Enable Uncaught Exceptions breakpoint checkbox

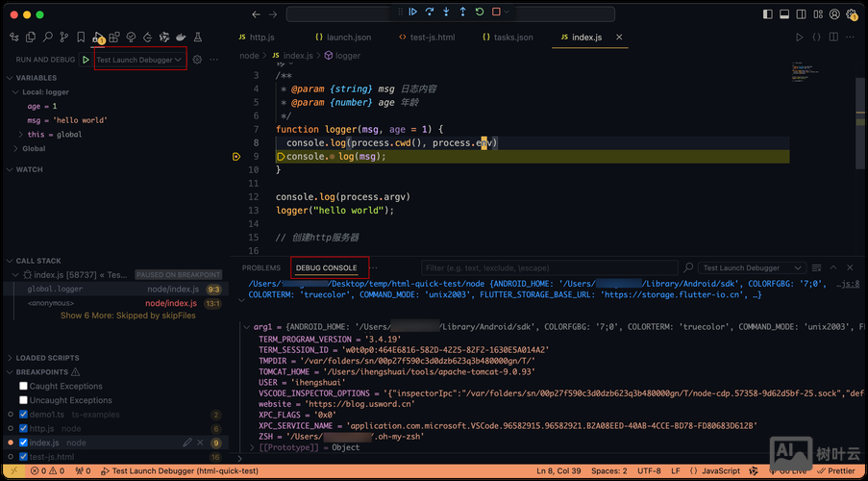23,400
